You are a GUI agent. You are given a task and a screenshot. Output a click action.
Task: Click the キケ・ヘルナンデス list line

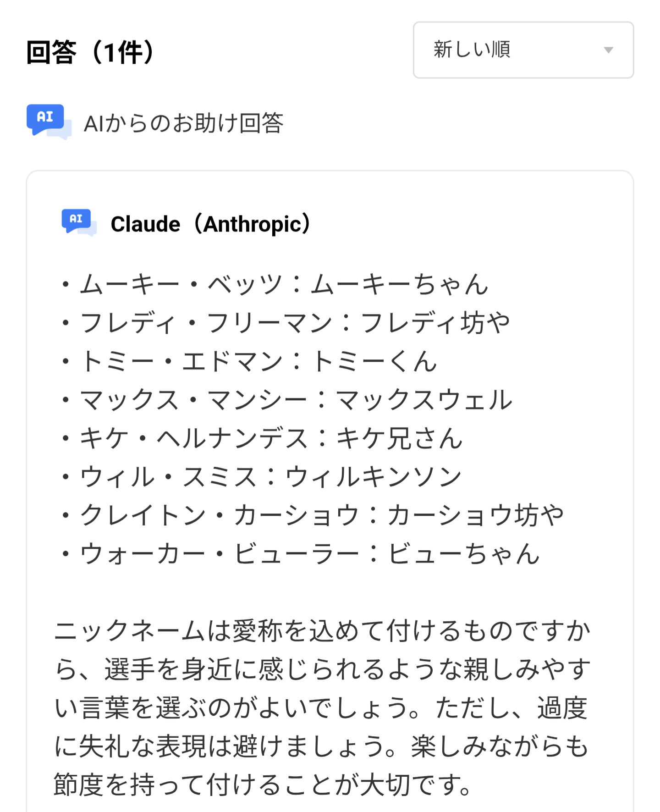tap(261, 438)
